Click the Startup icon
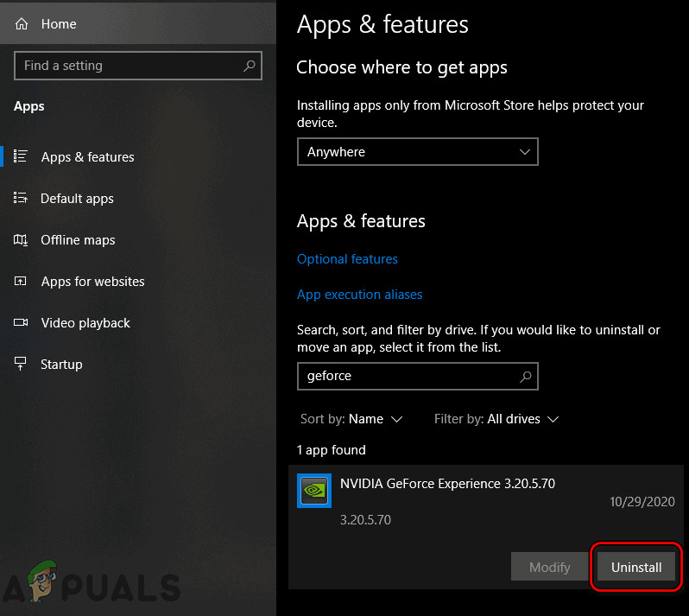The width and height of the screenshot is (689, 616). (20, 364)
